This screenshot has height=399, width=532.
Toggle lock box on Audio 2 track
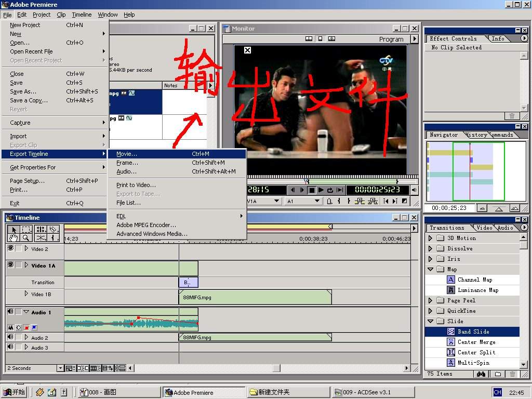[19, 337]
